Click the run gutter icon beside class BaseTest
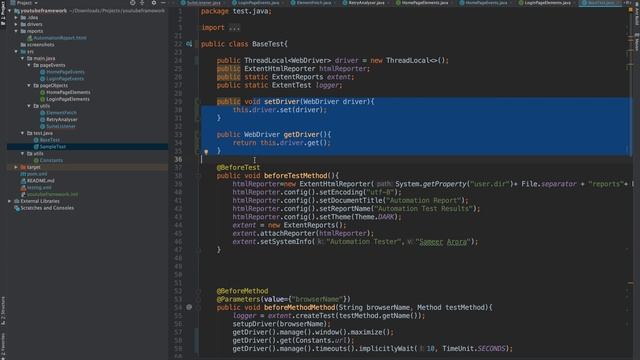Image resolution: width=640 pixels, height=360 pixels. pyautogui.click(x=189, y=44)
